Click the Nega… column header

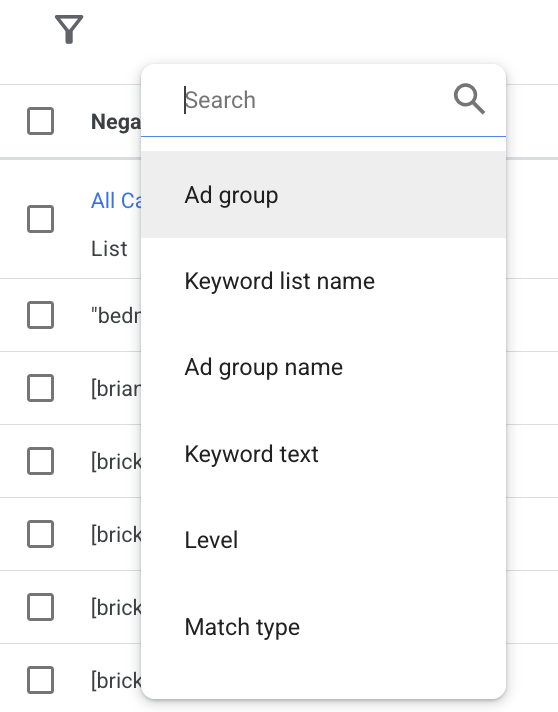116,122
